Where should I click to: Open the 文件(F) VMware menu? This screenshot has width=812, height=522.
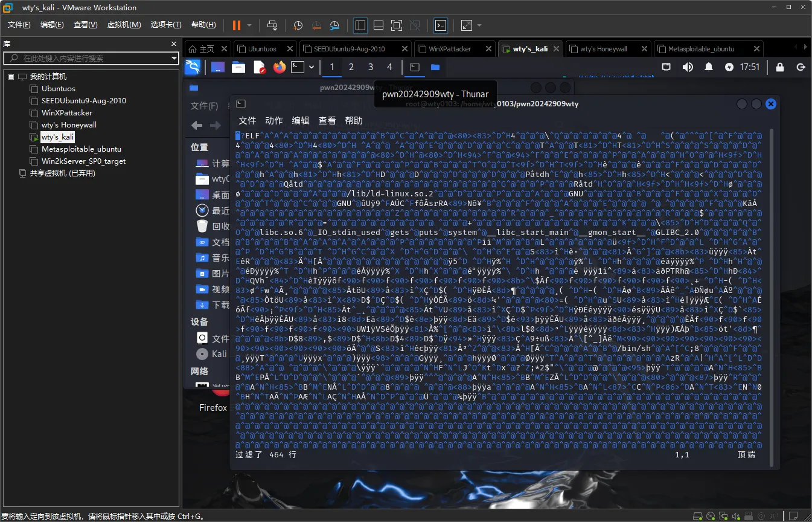coord(19,25)
